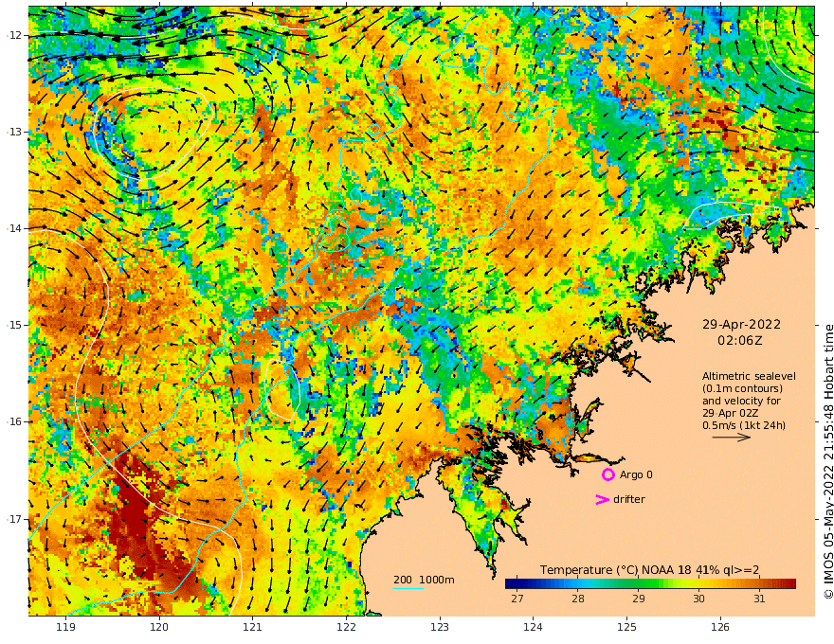Click the latitude -14 axis label
Image resolution: width=834 pixels, height=644 pixels.
[14, 228]
